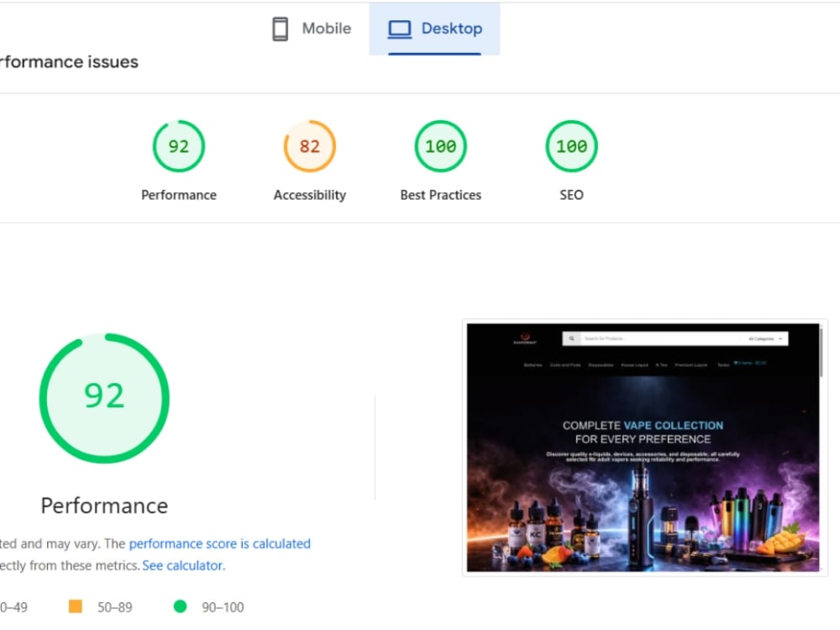
Task: Click the thumbnail's vertical scrollbar
Action: pyautogui.click(x=822, y=352)
